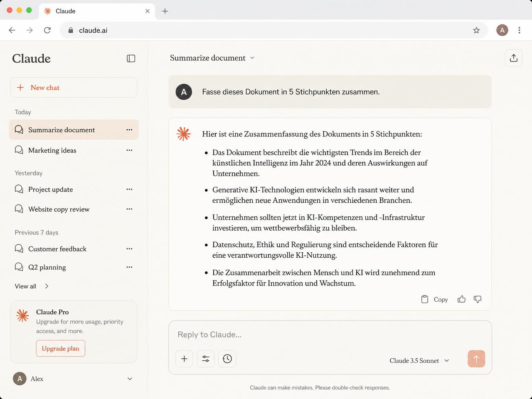Click the Reply to Claude input field
This screenshot has width=532, height=399.
pos(330,335)
